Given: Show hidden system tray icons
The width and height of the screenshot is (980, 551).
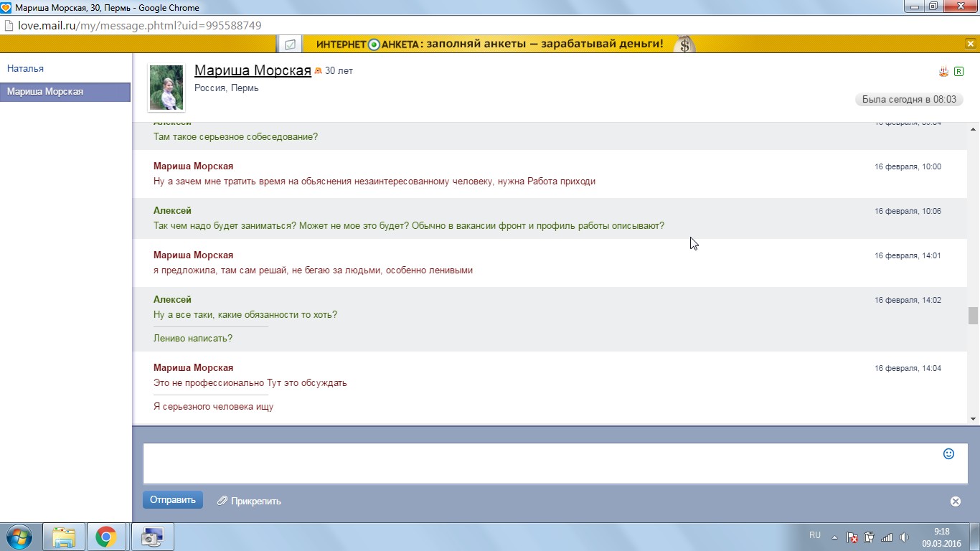Looking at the screenshot, I should (834, 537).
